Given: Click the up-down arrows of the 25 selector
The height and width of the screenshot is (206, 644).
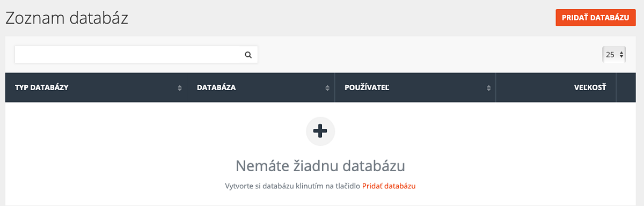Looking at the screenshot, I should [621, 54].
